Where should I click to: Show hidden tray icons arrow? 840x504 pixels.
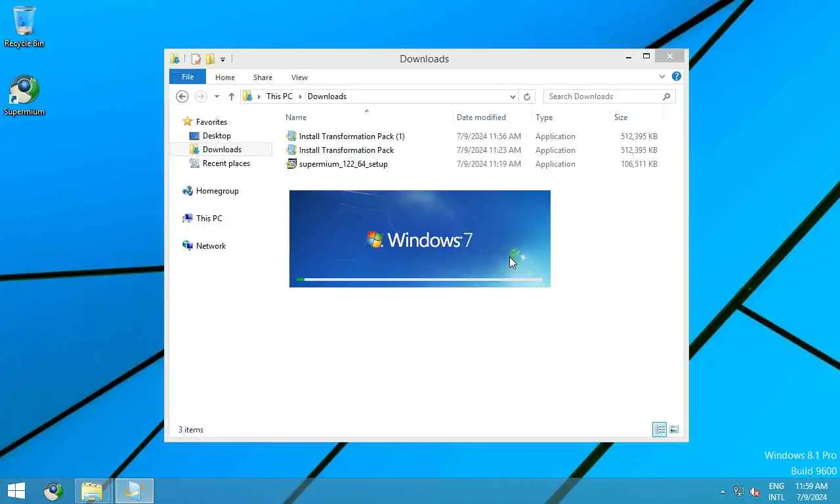723,491
